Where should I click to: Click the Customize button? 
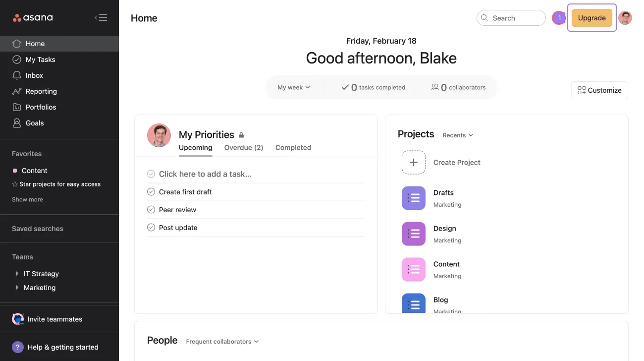click(x=599, y=90)
